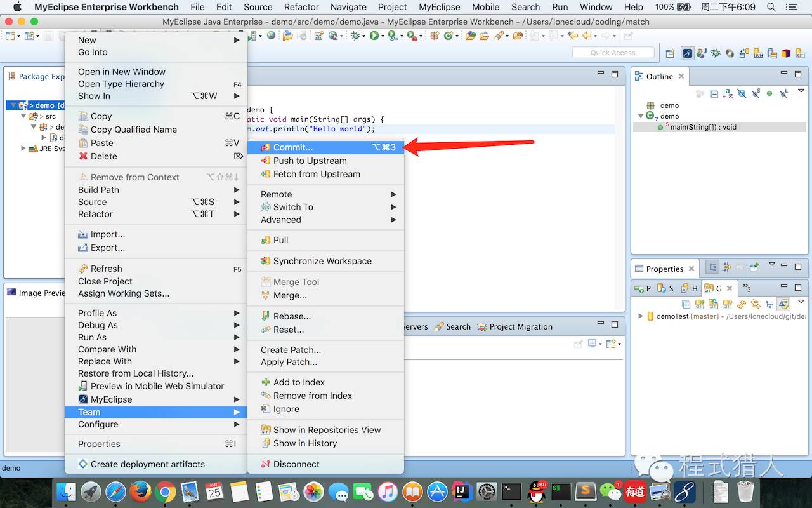Viewport: 812px width, 508px height.
Task: Toggle Hide Non-Public Members in Outline
Action: (x=769, y=93)
